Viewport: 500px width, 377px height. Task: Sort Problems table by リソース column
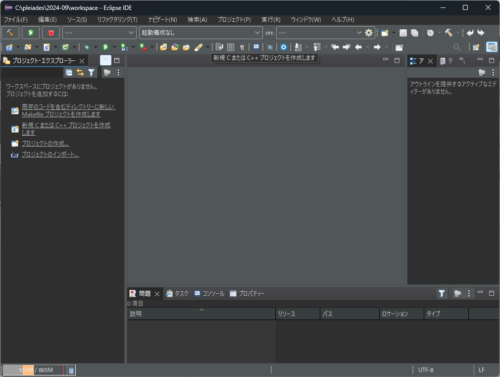click(x=297, y=314)
